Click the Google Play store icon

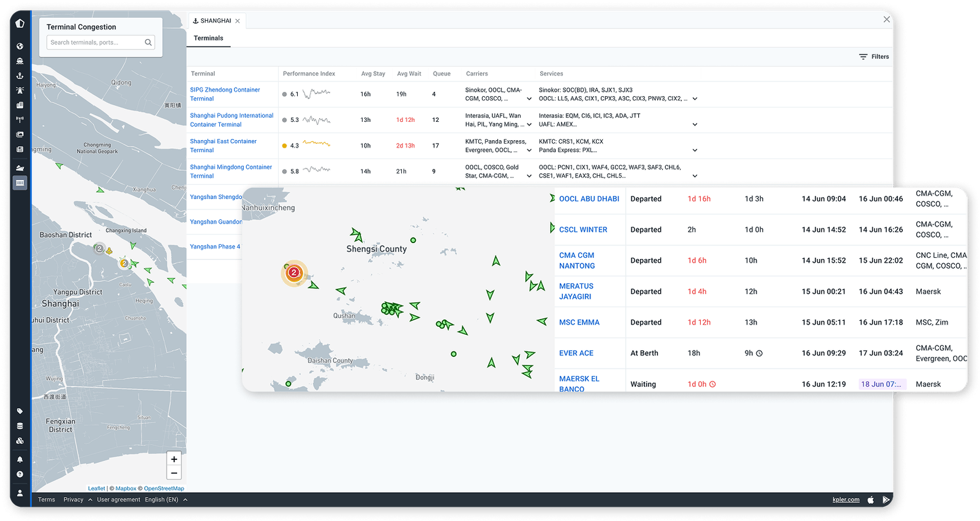886,500
